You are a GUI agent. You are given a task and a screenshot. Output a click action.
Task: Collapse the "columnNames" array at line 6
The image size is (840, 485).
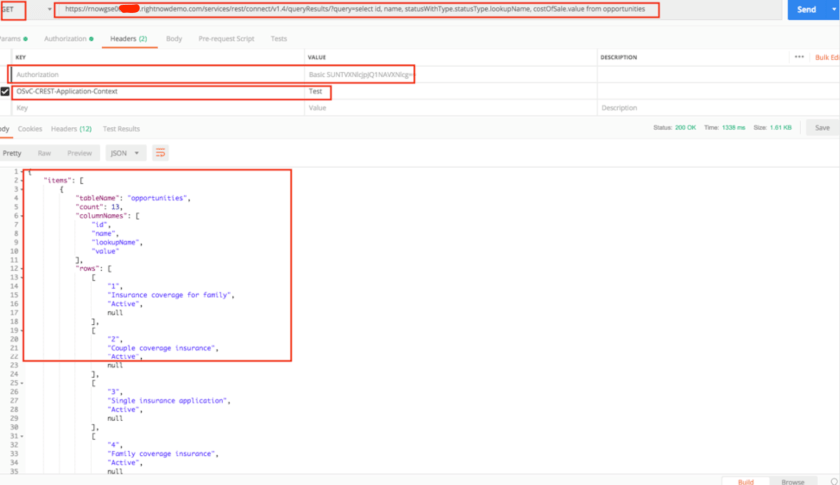coord(20,215)
